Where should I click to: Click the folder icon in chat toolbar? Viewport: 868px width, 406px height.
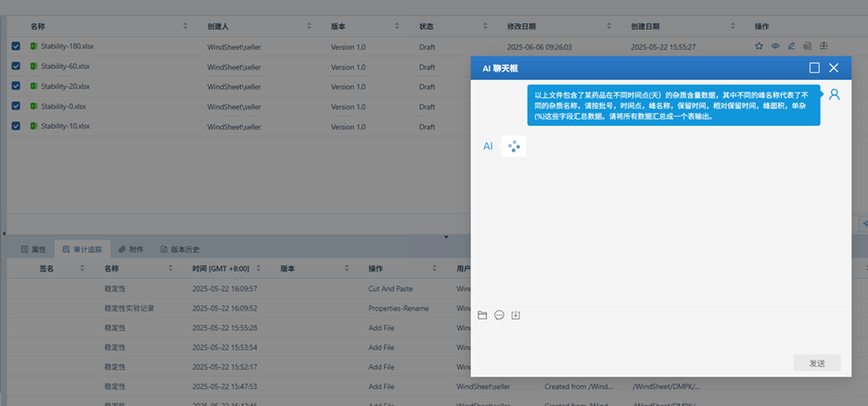point(482,315)
